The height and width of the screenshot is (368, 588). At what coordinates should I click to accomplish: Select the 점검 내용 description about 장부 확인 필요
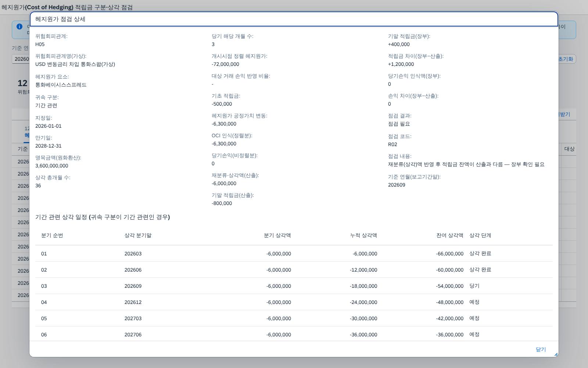pyautogui.click(x=466, y=164)
